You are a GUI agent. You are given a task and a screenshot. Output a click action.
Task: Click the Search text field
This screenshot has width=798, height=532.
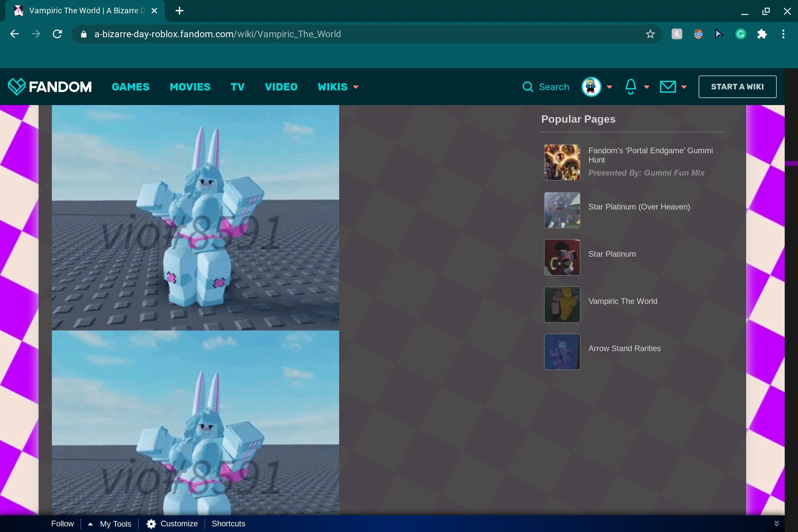pos(554,87)
